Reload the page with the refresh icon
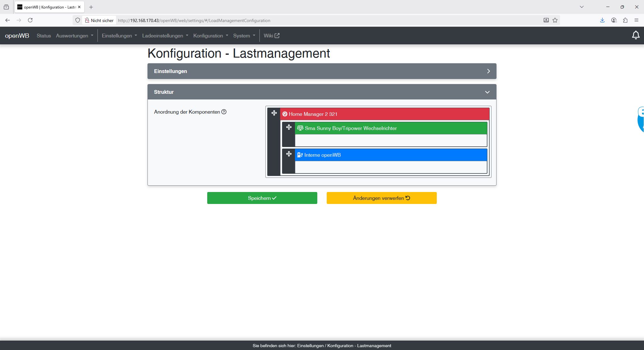The image size is (644, 350). tap(30, 20)
